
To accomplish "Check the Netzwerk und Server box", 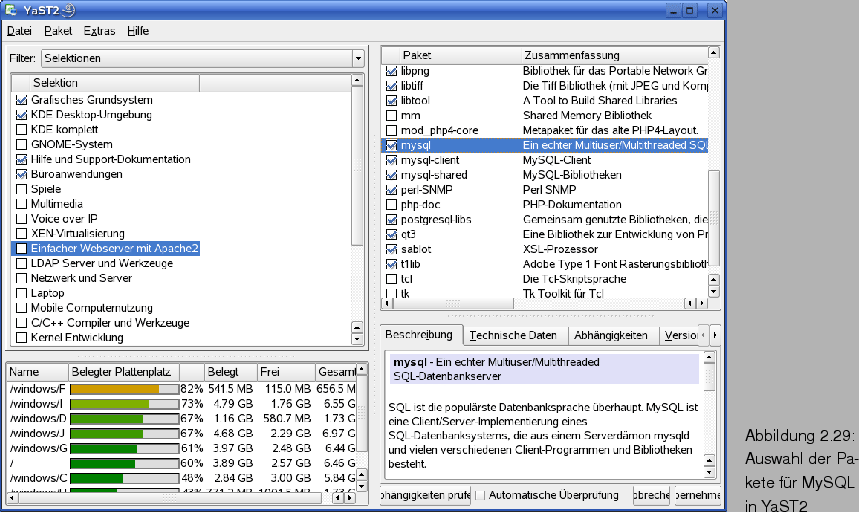I will pos(21,278).
